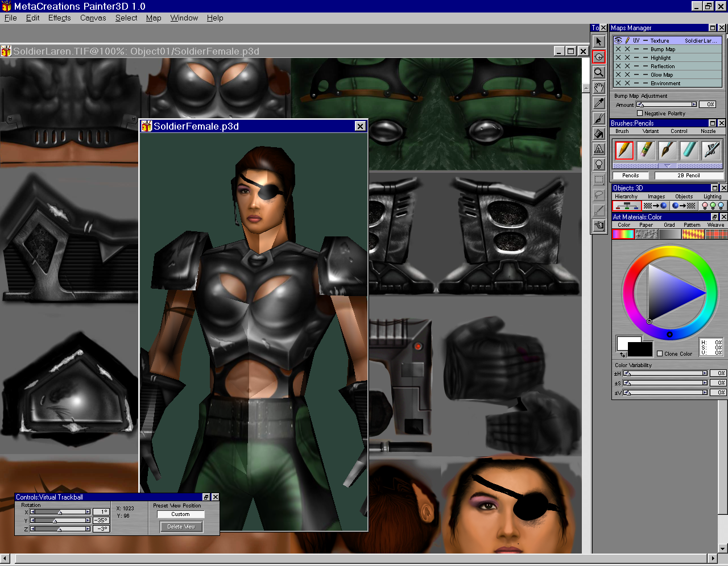Open the File menu
The width and height of the screenshot is (728, 566).
pos(11,18)
